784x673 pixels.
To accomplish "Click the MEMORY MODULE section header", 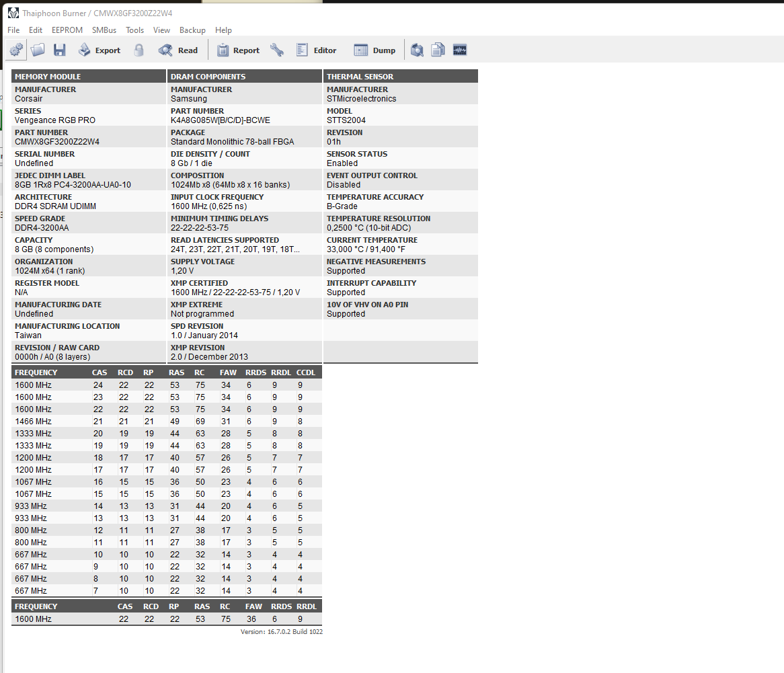I will pyautogui.click(x=89, y=77).
